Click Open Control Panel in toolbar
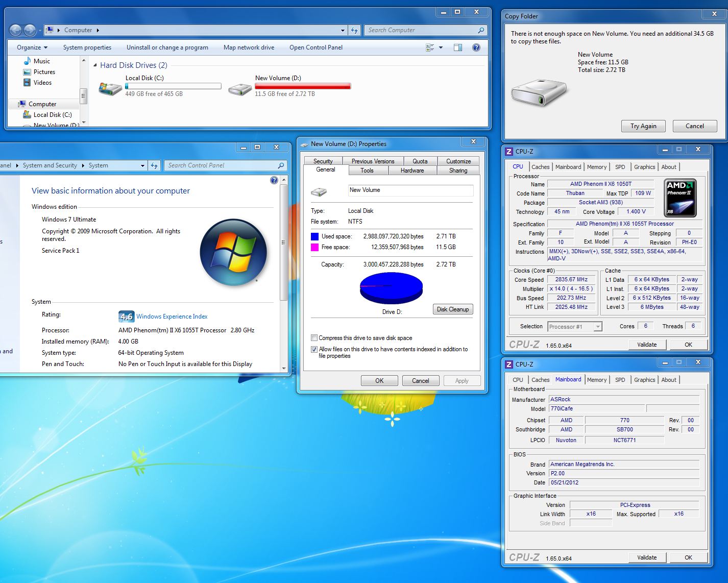This screenshot has width=728, height=583. click(316, 47)
